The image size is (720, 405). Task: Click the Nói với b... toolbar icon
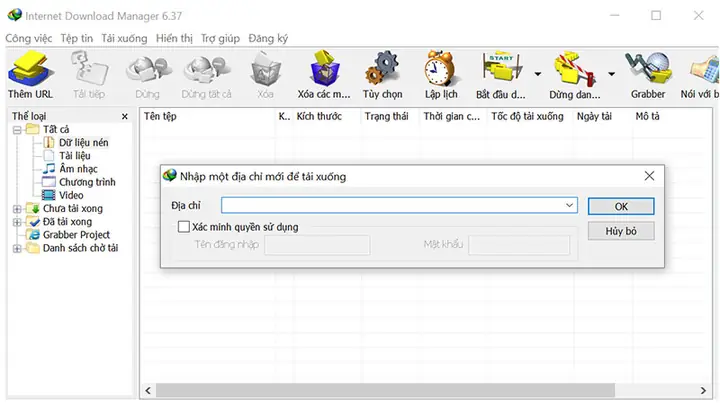point(704,70)
